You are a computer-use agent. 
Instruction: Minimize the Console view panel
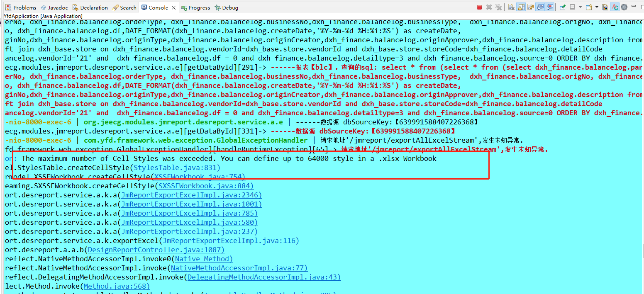[634, 6]
